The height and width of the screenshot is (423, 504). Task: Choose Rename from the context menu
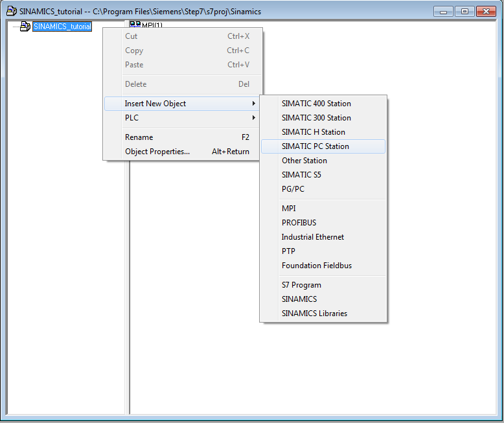pyautogui.click(x=183, y=137)
